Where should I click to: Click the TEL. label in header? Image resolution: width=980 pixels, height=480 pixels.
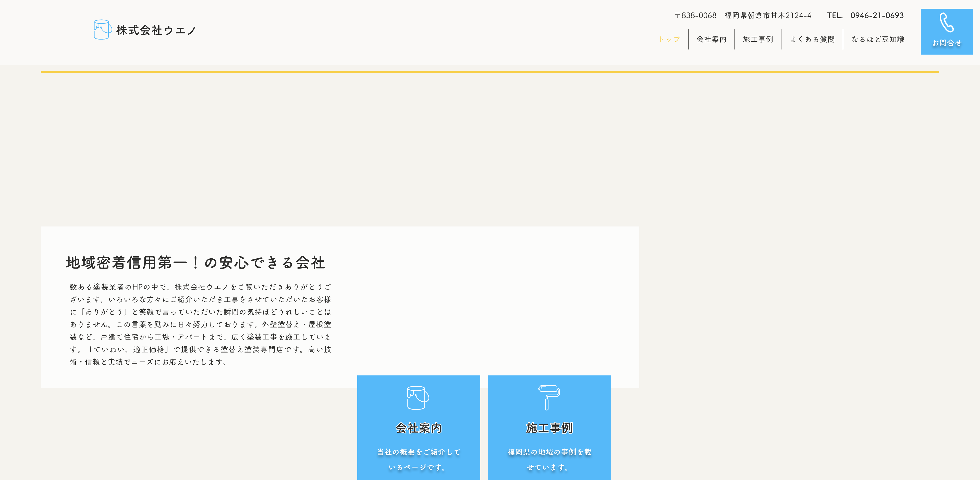[835, 15]
